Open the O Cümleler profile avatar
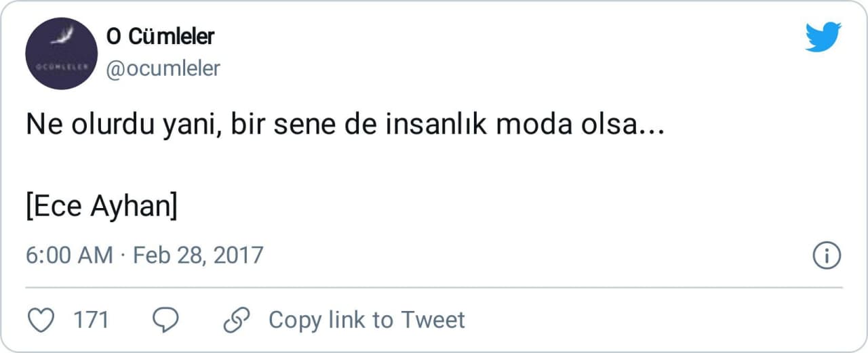 point(61,54)
